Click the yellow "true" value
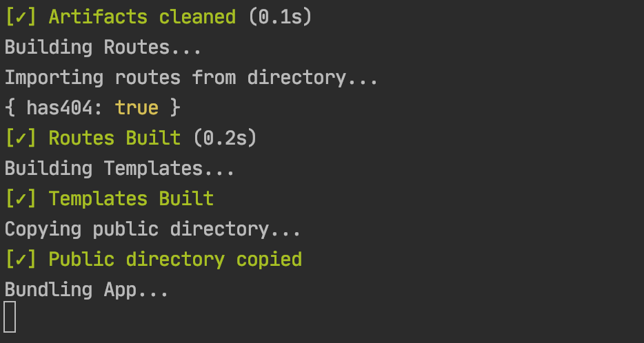The height and width of the screenshot is (343, 644). (137, 108)
